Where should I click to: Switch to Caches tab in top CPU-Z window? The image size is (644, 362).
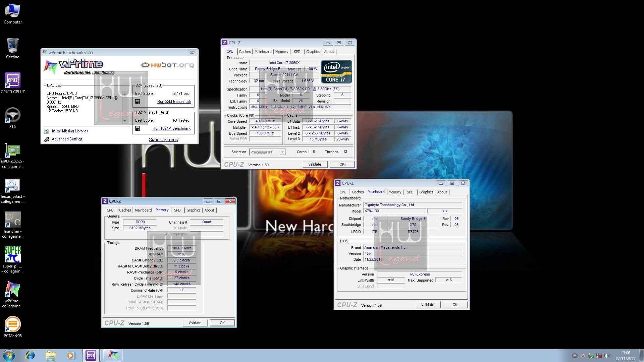(245, 52)
